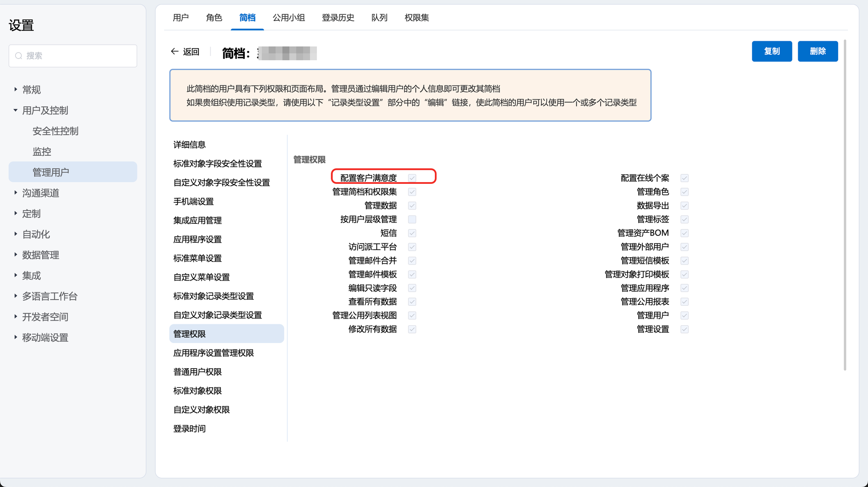
Task: Open 标准对象权限 section link
Action: [197, 391]
